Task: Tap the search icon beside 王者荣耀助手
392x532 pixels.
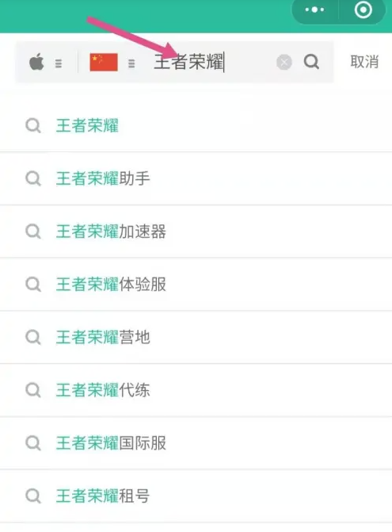Action: pyautogui.click(x=33, y=178)
